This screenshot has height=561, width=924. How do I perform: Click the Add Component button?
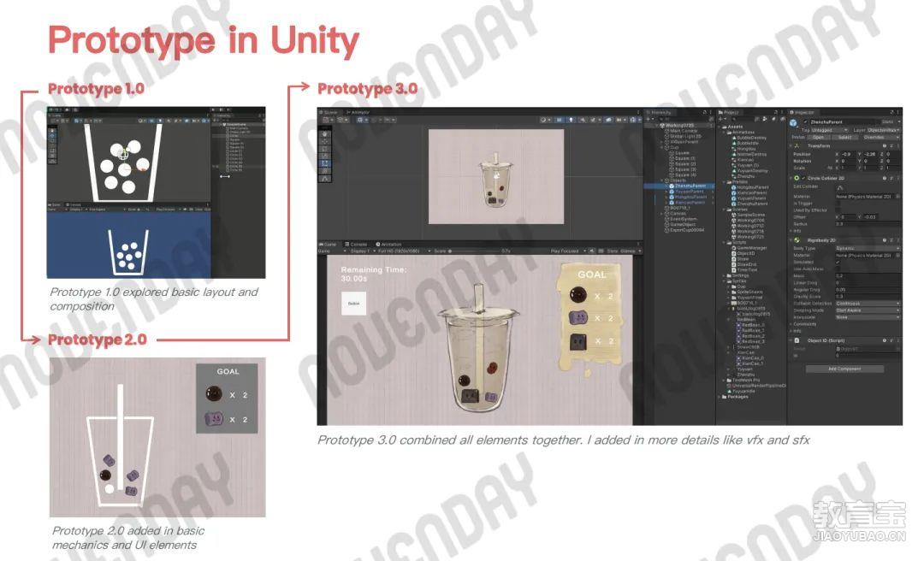(844, 369)
